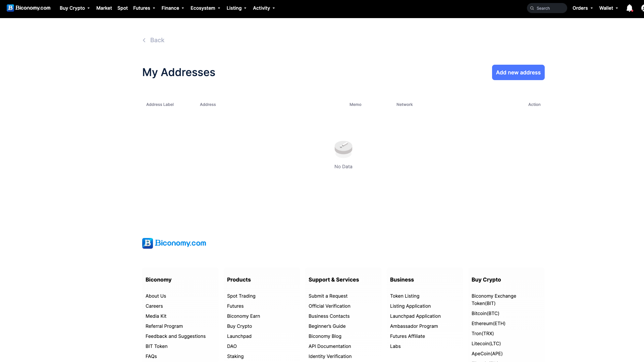Open the Spot trading page
Image resolution: width=644 pixels, height=362 pixels.
(x=122, y=8)
